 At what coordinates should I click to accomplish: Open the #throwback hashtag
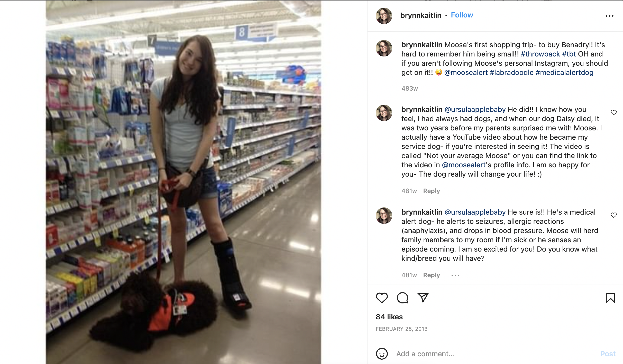540,54
